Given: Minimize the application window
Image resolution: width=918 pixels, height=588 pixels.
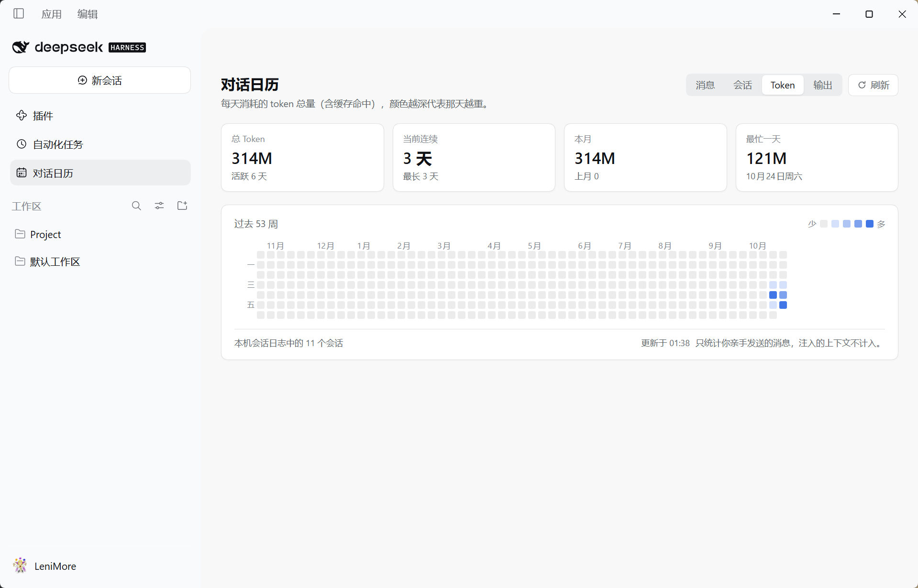Looking at the screenshot, I should (836, 14).
